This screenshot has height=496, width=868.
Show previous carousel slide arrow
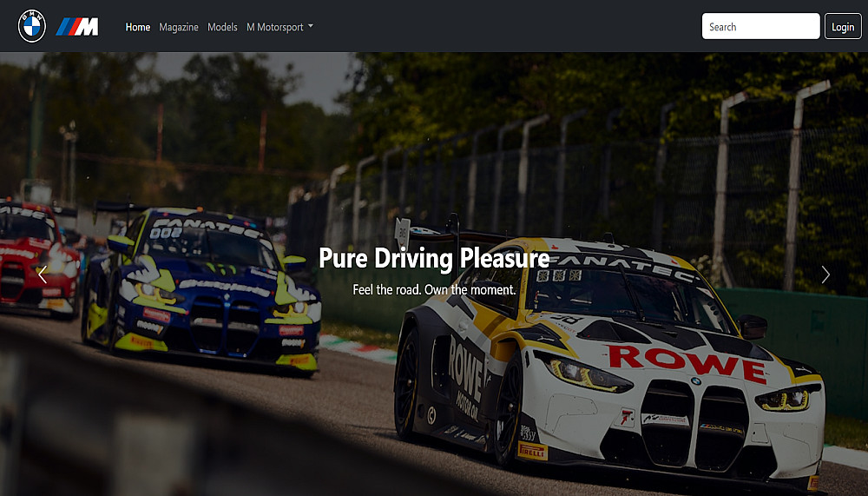[x=43, y=274]
